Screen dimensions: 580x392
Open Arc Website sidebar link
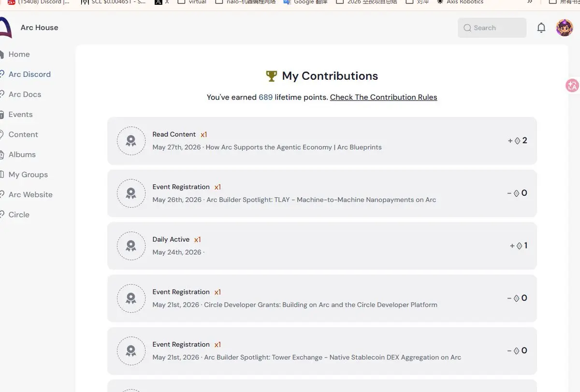click(30, 195)
